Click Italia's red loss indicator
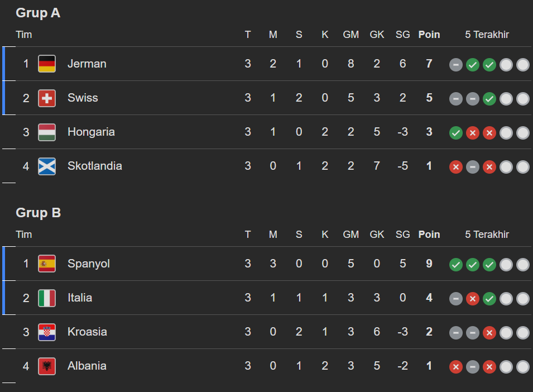Image resolution: width=533 pixels, height=392 pixels. pos(473,299)
